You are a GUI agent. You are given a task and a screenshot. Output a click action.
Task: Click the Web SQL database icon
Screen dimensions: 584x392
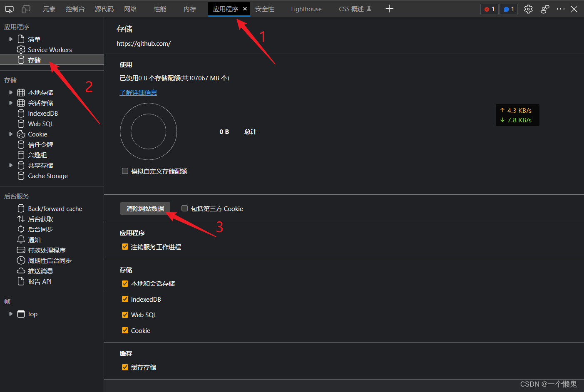tap(21, 124)
